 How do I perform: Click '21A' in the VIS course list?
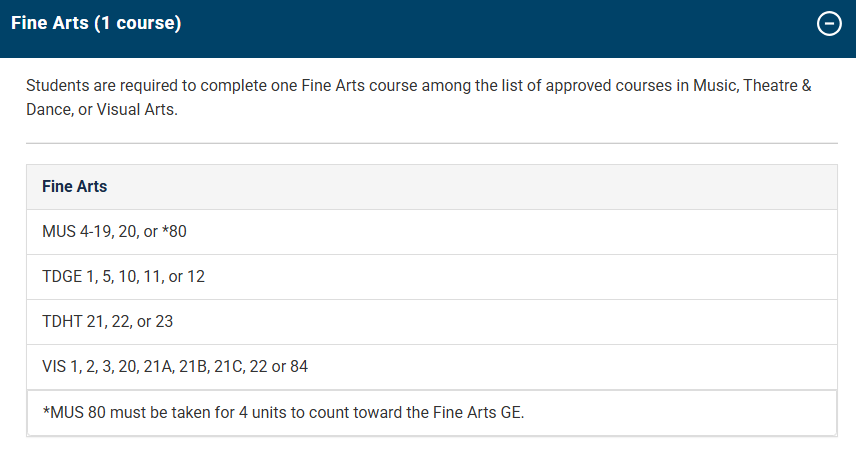(x=159, y=367)
